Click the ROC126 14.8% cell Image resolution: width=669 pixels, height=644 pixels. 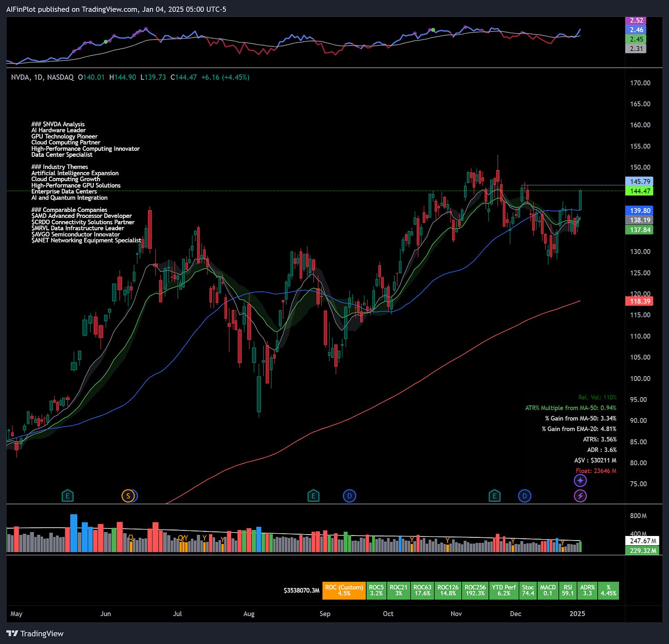pyautogui.click(x=448, y=591)
